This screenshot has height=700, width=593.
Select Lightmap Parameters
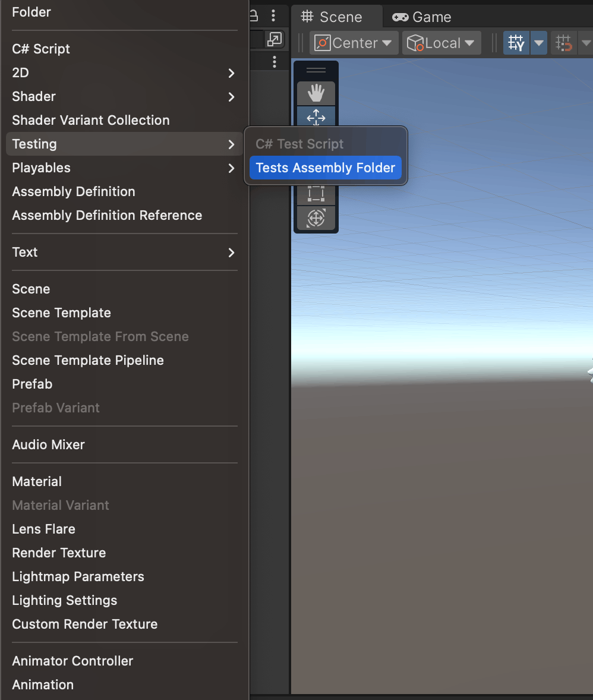pyautogui.click(x=125, y=576)
